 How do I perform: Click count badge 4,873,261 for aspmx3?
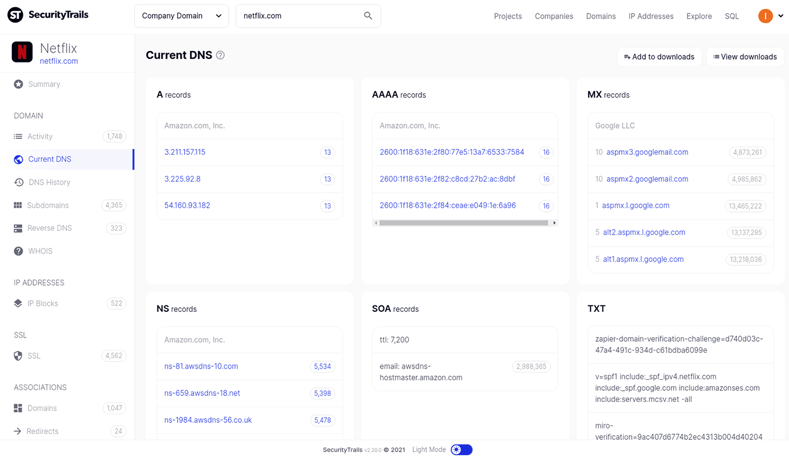[x=747, y=152]
